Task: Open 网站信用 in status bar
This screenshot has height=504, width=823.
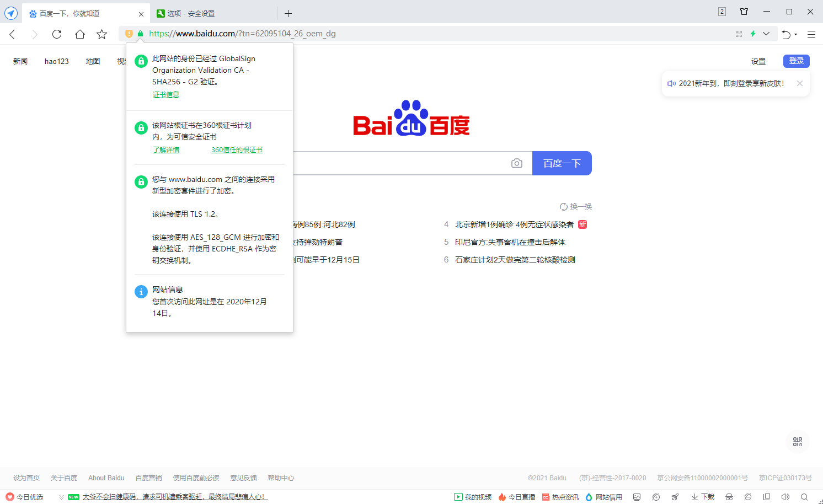Action: click(x=604, y=497)
